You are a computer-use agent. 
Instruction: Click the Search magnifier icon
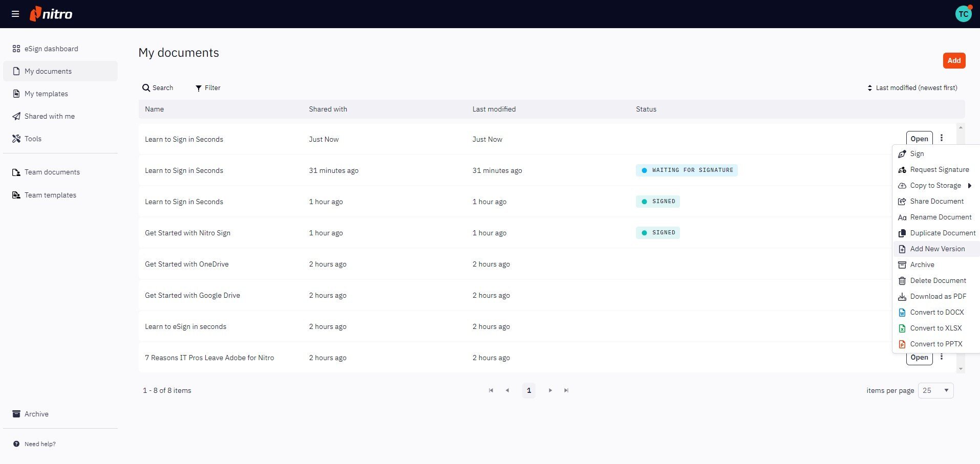pyautogui.click(x=147, y=87)
